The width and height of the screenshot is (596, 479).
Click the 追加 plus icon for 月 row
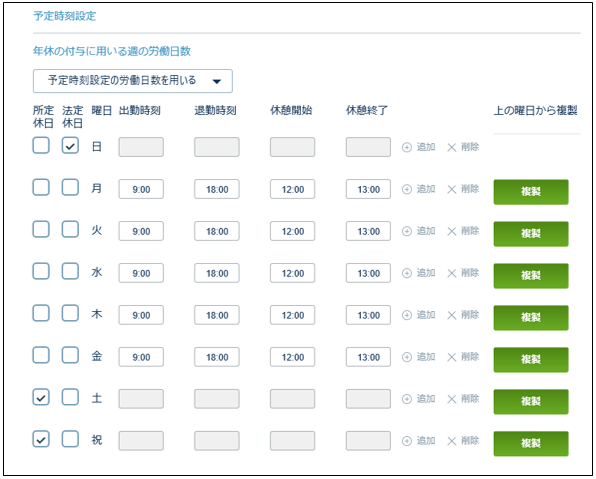coord(407,189)
